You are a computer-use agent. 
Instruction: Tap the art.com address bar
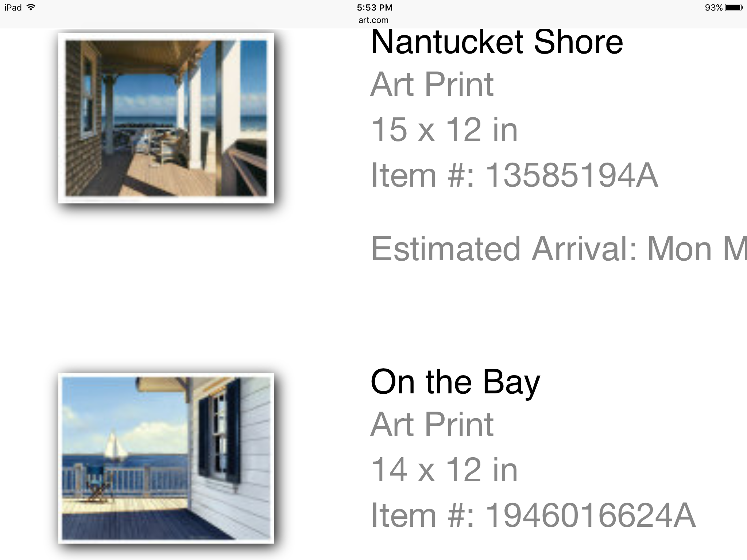[x=373, y=20]
